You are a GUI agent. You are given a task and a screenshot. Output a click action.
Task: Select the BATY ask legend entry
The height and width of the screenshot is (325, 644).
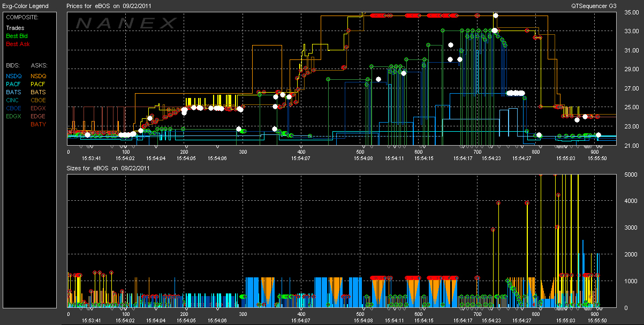[x=39, y=124]
